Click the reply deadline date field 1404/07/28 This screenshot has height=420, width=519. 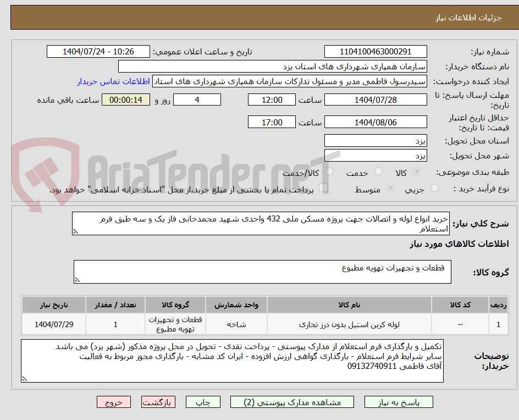point(376,100)
